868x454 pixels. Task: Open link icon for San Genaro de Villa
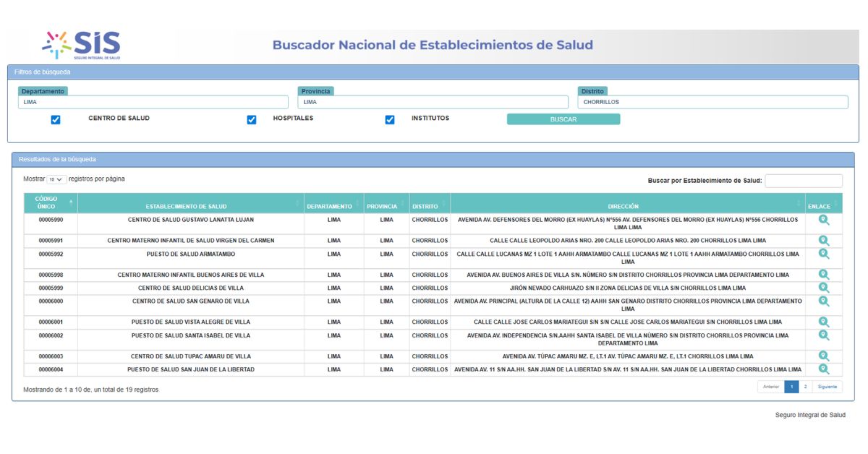(823, 301)
